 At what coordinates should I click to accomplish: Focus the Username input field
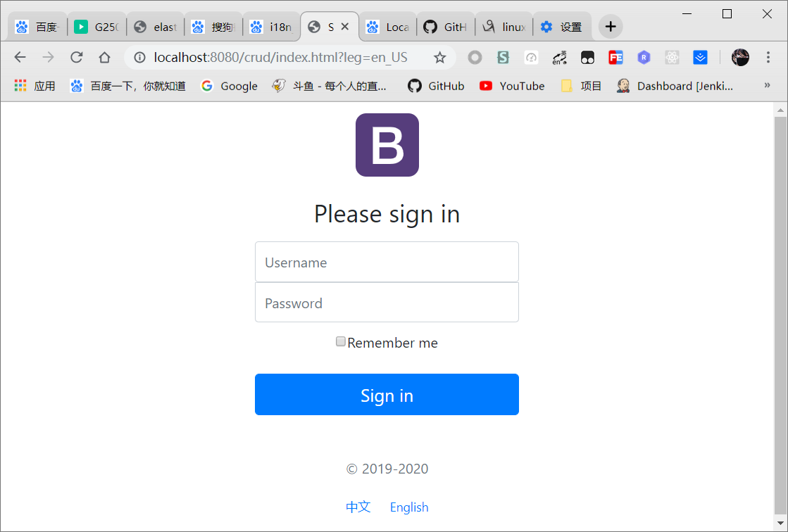point(387,262)
